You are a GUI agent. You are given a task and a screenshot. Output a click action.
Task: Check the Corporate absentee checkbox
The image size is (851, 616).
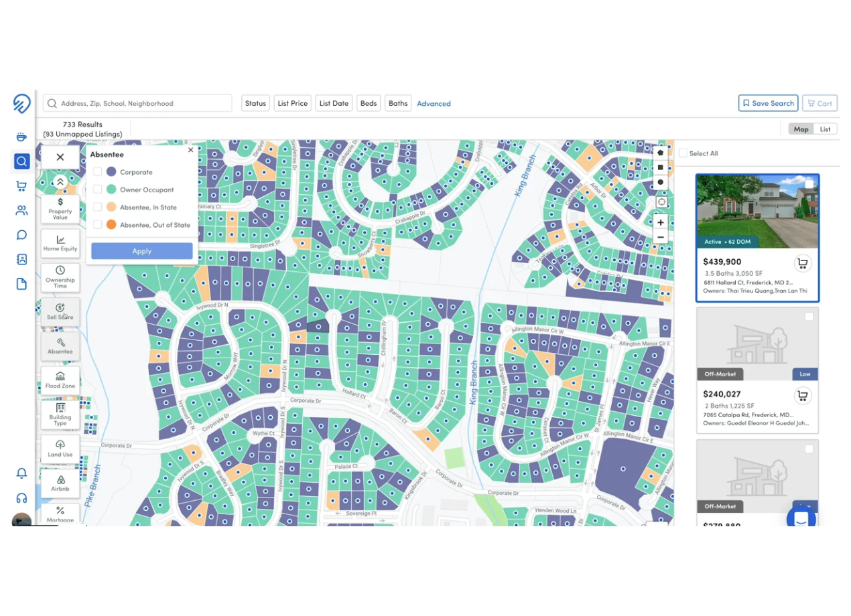(98, 172)
